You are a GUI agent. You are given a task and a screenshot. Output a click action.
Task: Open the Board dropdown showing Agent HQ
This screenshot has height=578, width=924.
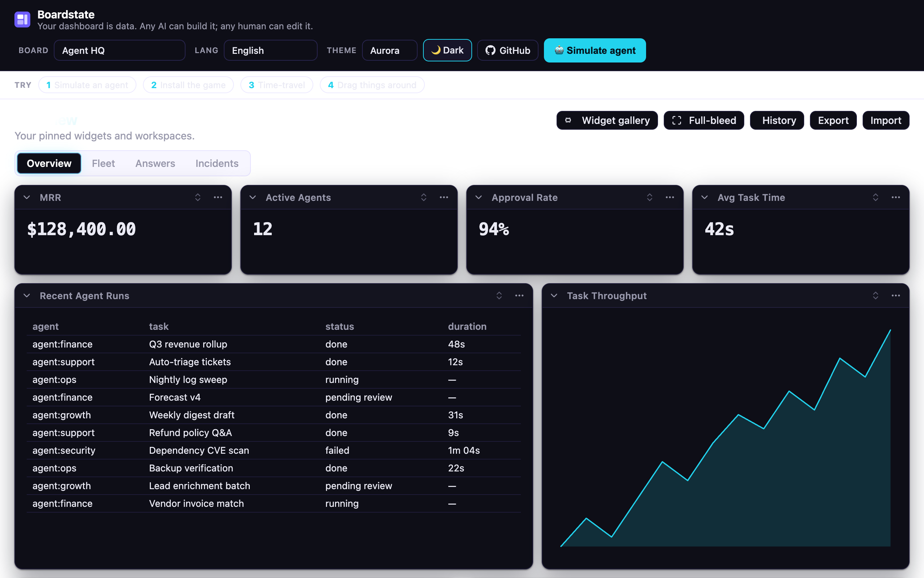click(x=119, y=50)
